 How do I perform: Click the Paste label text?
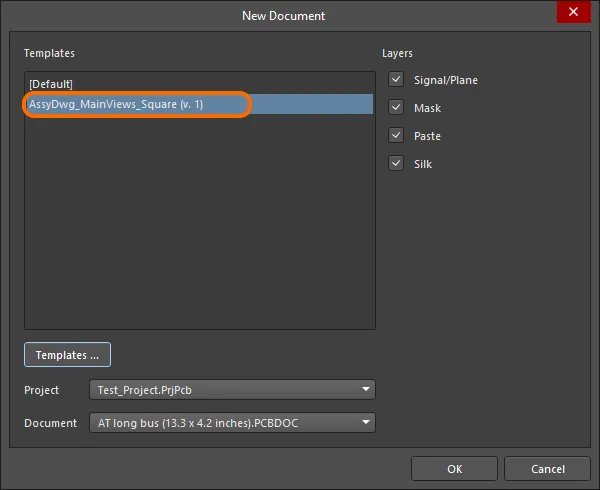point(427,136)
